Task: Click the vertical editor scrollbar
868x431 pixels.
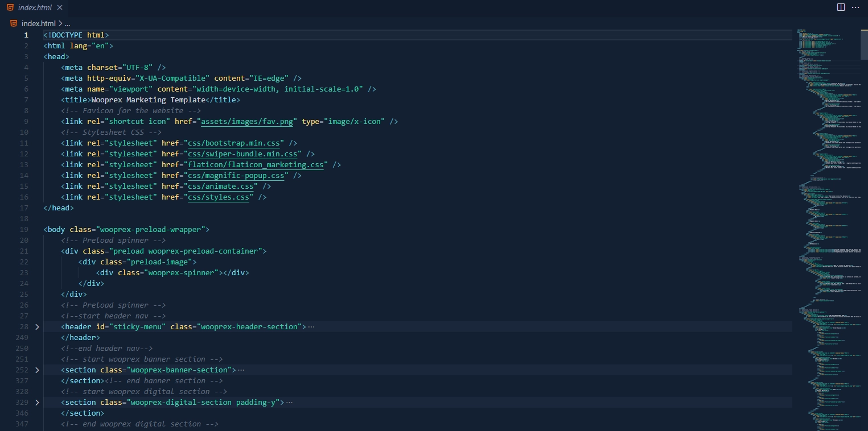Action: tap(864, 45)
